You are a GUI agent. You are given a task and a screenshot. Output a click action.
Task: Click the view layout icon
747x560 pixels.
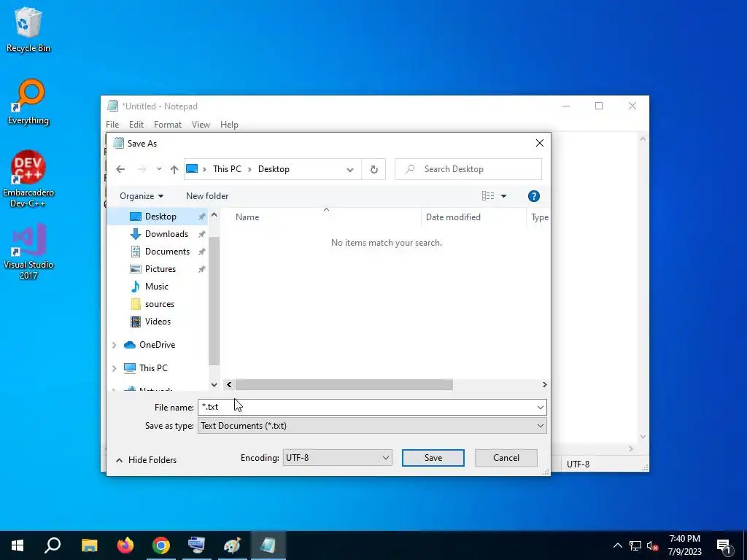[488, 196]
